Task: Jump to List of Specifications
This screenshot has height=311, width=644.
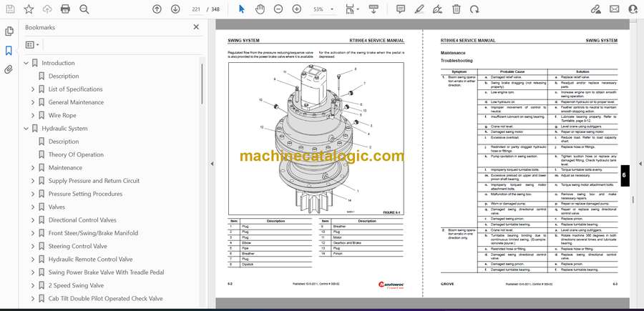Action: coord(76,89)
